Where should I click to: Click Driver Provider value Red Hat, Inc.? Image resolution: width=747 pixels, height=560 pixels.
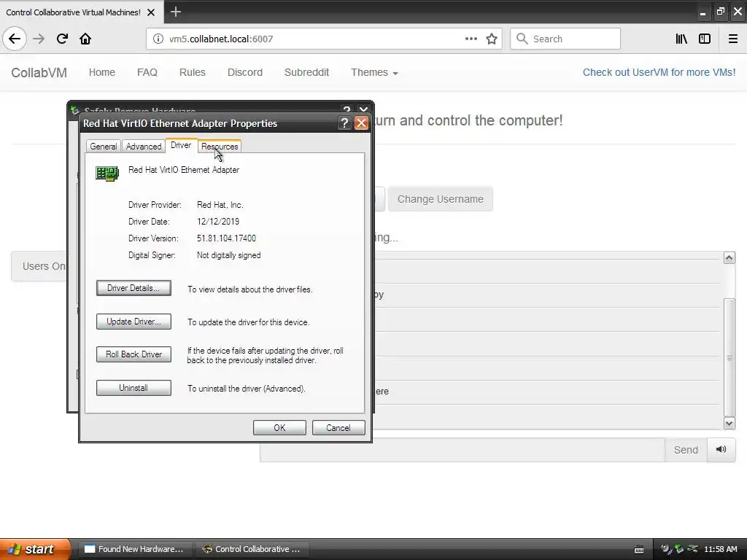point(220,205)
